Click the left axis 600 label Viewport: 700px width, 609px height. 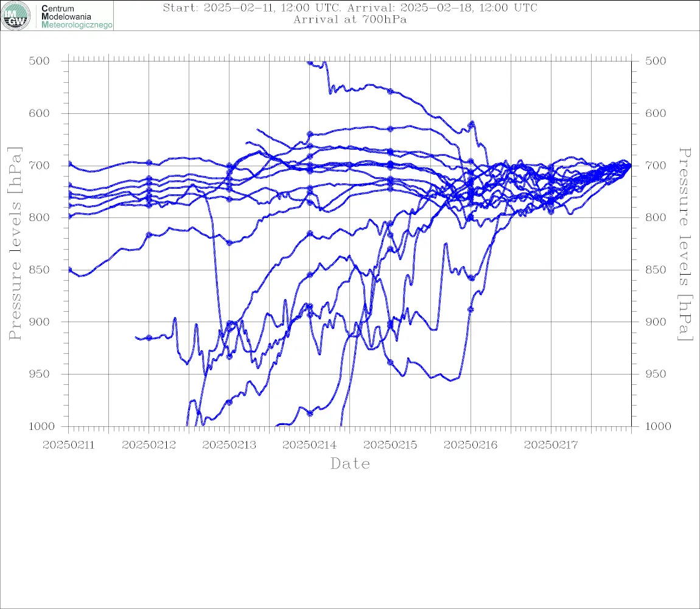(x=40, y=113)
